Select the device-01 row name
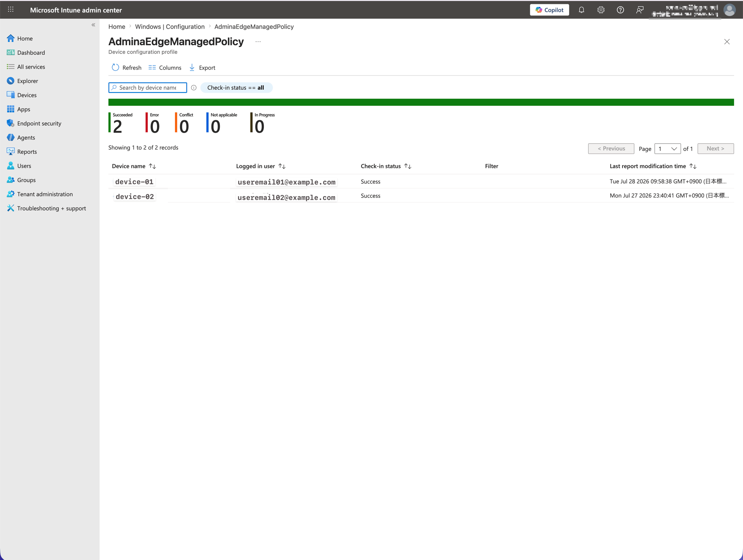The image size is (743, 560). (134, 182)
